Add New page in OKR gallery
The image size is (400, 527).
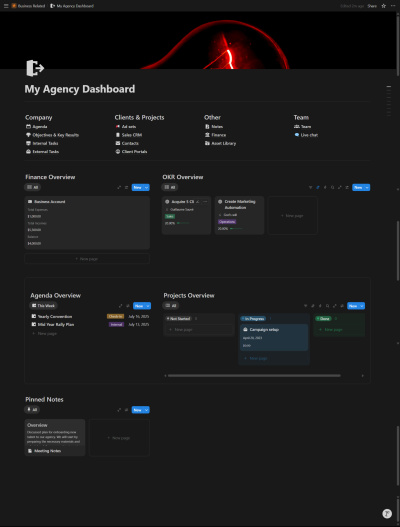292,215
